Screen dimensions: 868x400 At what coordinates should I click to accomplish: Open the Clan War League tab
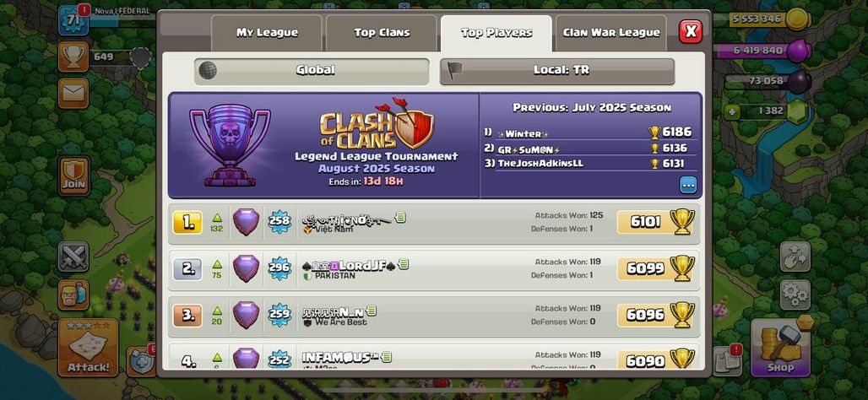[x=611, y=33]
